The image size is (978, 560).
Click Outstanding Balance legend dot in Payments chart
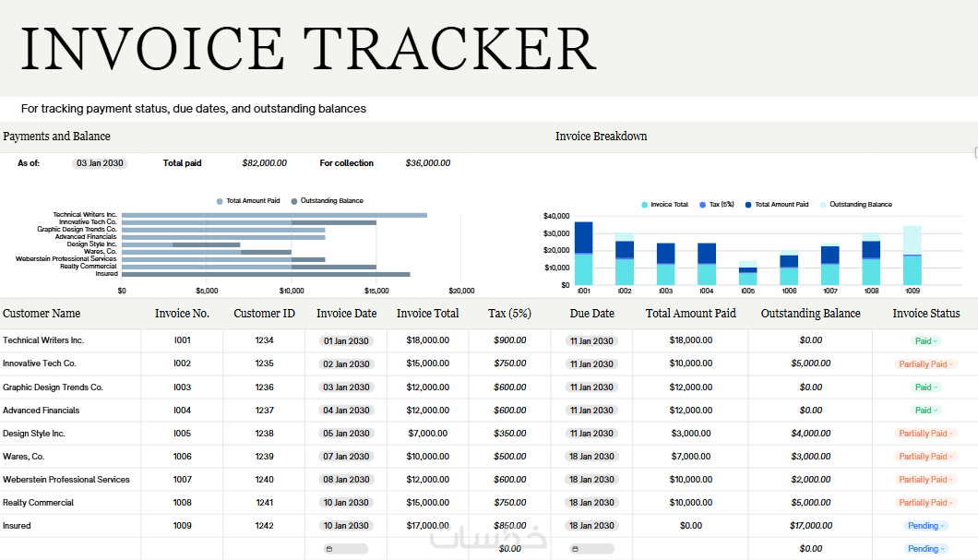point(293,201)
